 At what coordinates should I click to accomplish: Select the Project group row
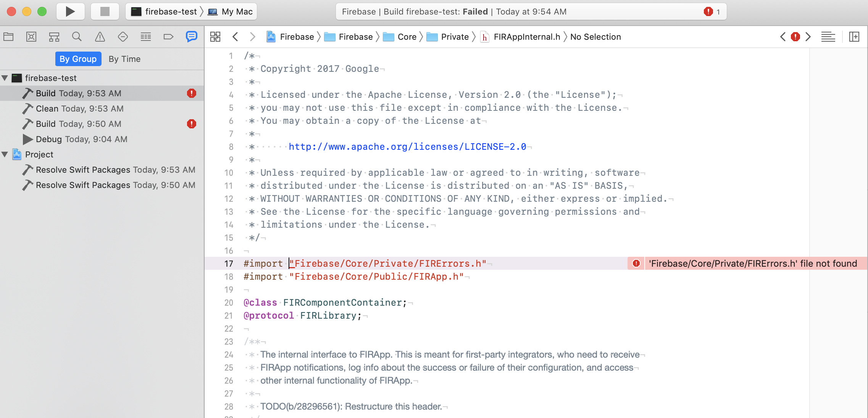(102, 154)
